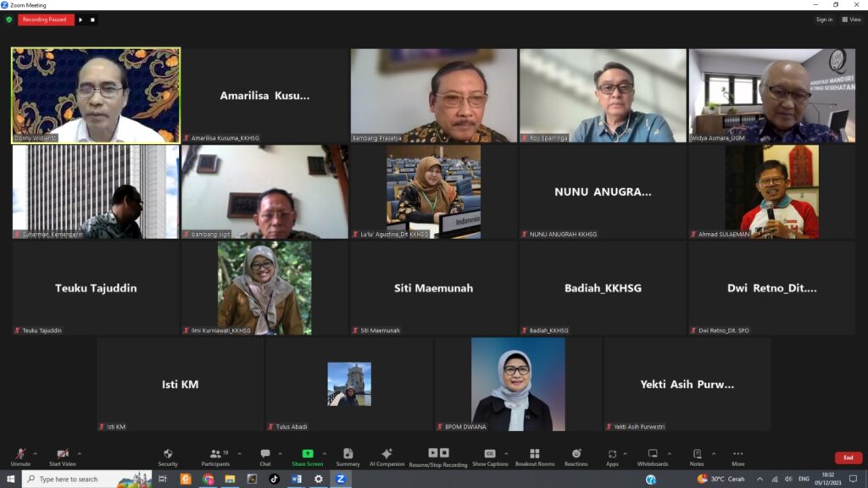Open the Security shield options
868x488 pixels.
tap(168, 457)
